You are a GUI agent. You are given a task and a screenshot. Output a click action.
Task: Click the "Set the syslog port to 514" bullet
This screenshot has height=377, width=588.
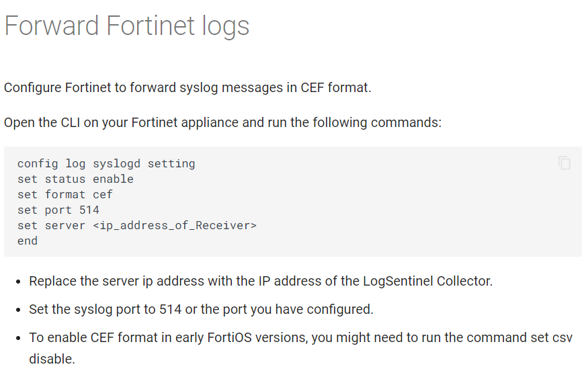click(200, 310)
